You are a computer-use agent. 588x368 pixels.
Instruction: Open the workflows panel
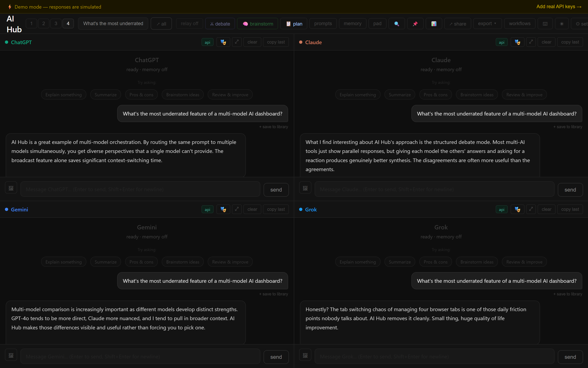pos(520,24)
